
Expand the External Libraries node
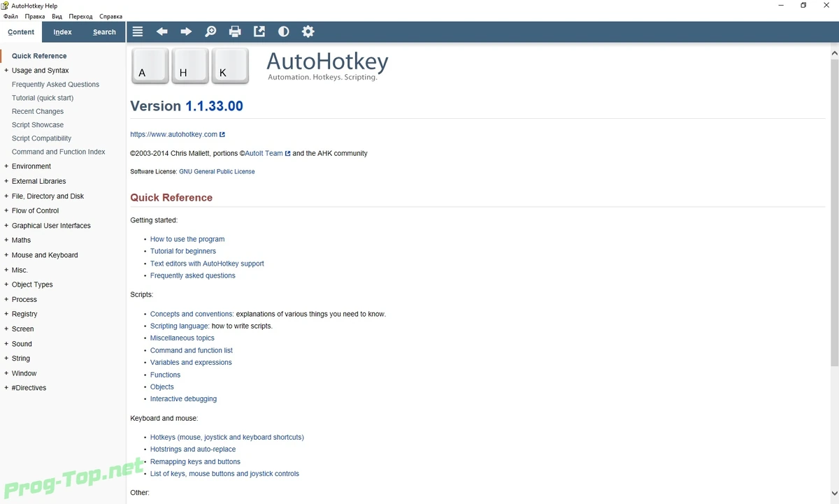point(6,181)
